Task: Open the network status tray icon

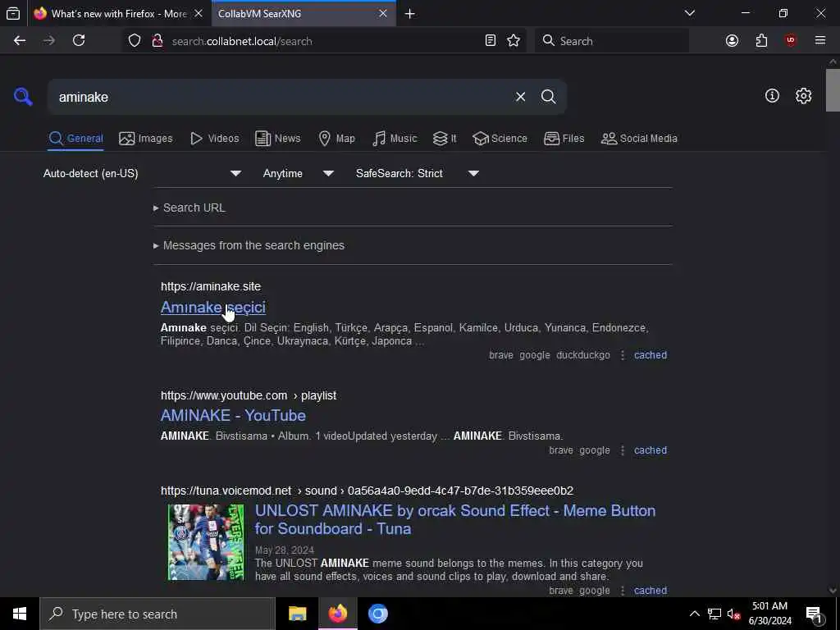Action: (714, 614)
